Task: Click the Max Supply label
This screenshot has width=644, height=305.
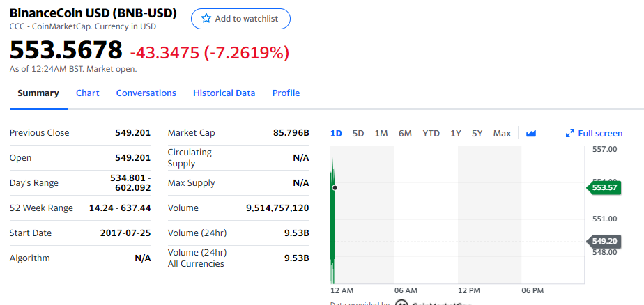Action: [x=192, y=182]
